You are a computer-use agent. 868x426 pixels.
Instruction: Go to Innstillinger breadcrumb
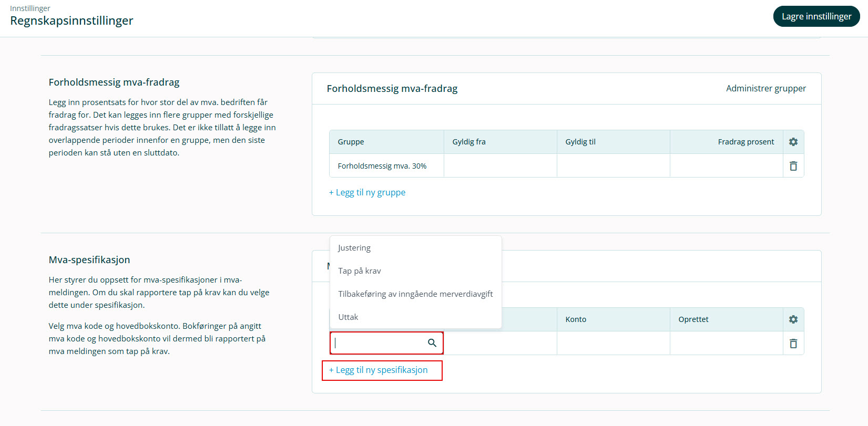click(x=30, y=8)
